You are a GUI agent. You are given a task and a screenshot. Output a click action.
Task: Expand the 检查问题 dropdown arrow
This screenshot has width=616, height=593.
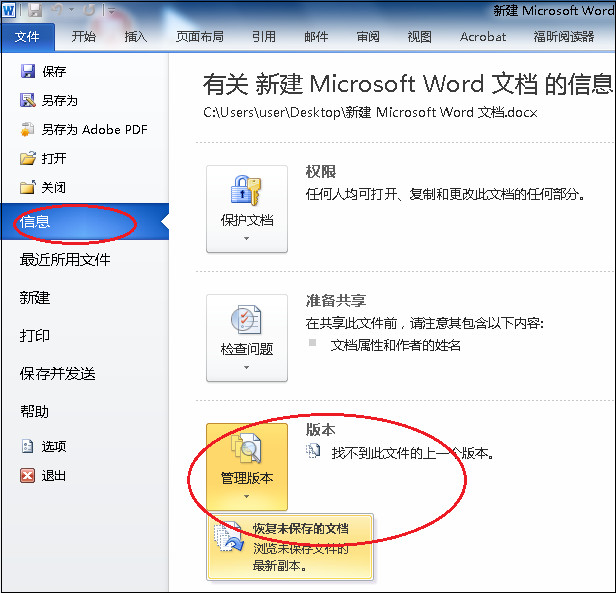pyautogui.click(x=247, y=367)
